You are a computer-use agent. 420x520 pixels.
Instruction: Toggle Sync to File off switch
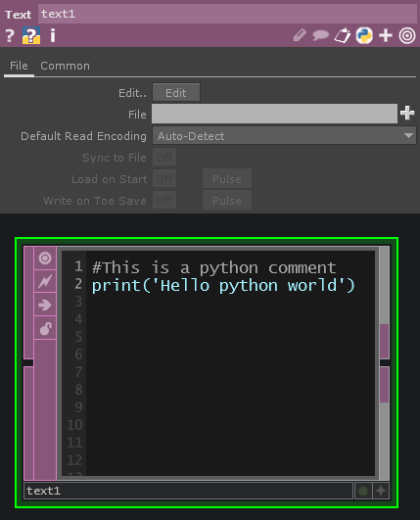tap(164, 158)
